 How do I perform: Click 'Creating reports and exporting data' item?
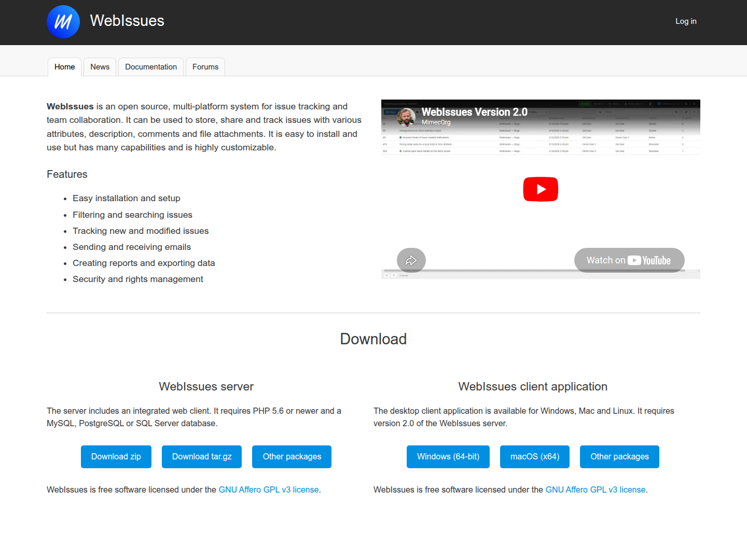[144, 263]
